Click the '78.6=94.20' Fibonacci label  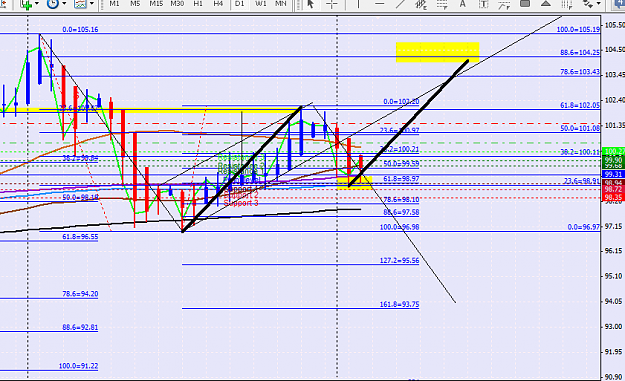point(80,294)
